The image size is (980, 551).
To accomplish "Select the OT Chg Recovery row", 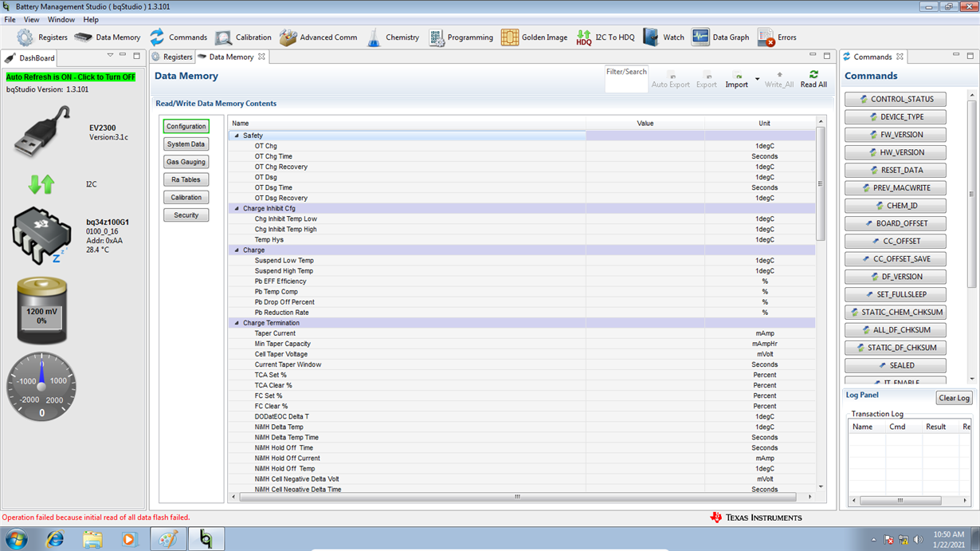I will pyautogui.click(x=522, y=167).
